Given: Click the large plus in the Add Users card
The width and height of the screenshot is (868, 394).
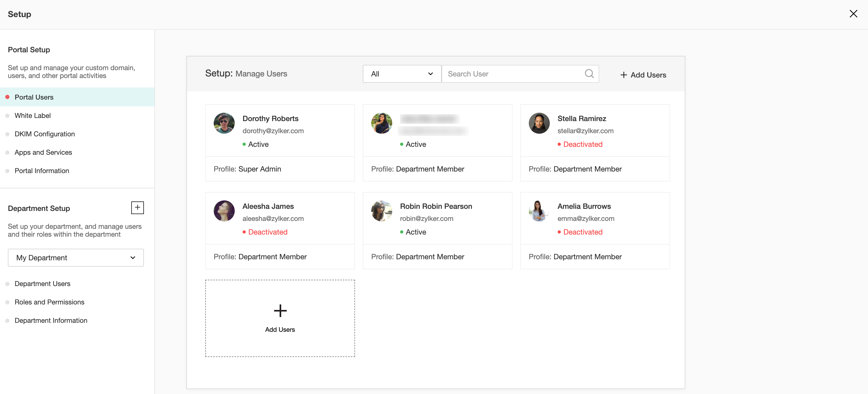Looking at the screenshot, I should tap(280, 310).
